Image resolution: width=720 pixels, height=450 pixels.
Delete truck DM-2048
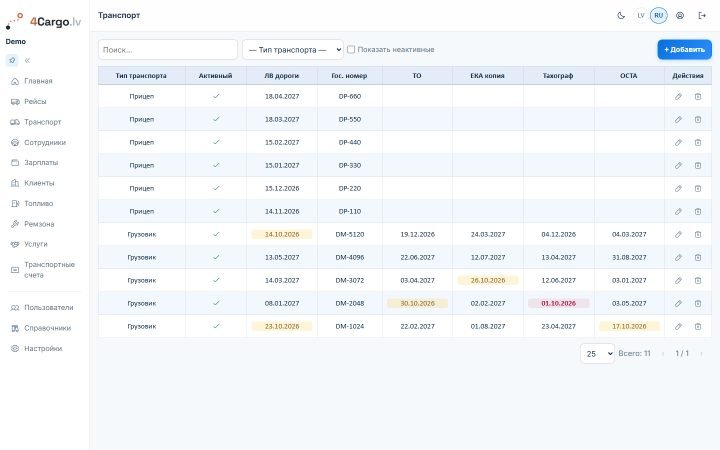pos(698,303)
